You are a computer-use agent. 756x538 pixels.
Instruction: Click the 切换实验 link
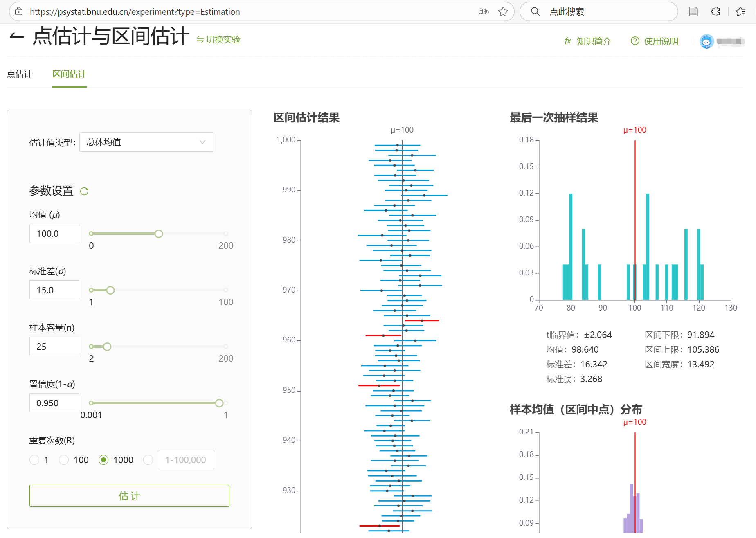pos(218,40)
